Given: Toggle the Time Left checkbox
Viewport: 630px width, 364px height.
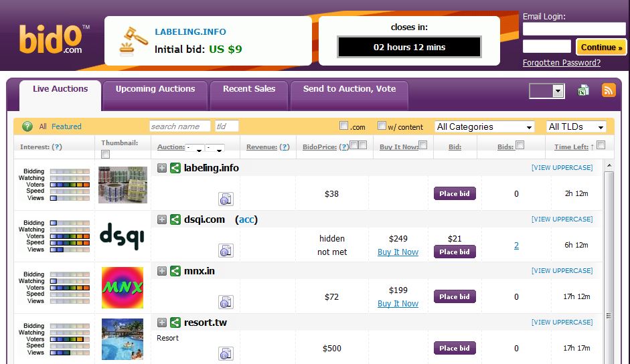Looking at the screenshot, I should 601,145.
